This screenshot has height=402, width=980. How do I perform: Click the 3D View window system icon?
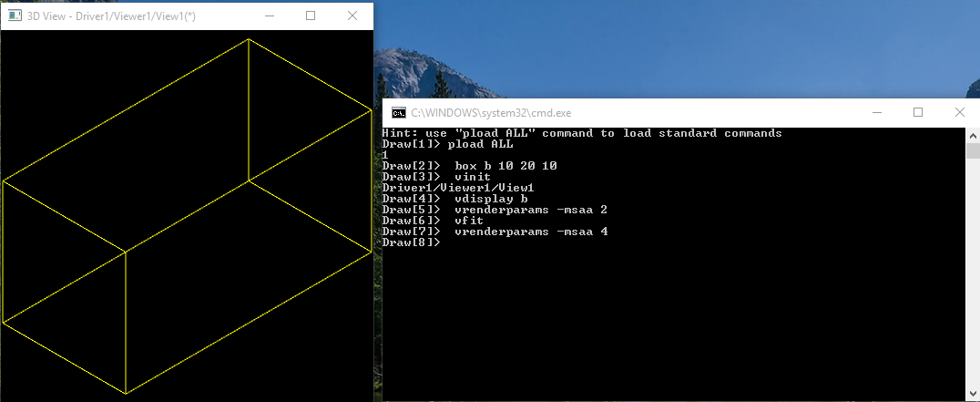pyautogui.click(x=15, y=15)
